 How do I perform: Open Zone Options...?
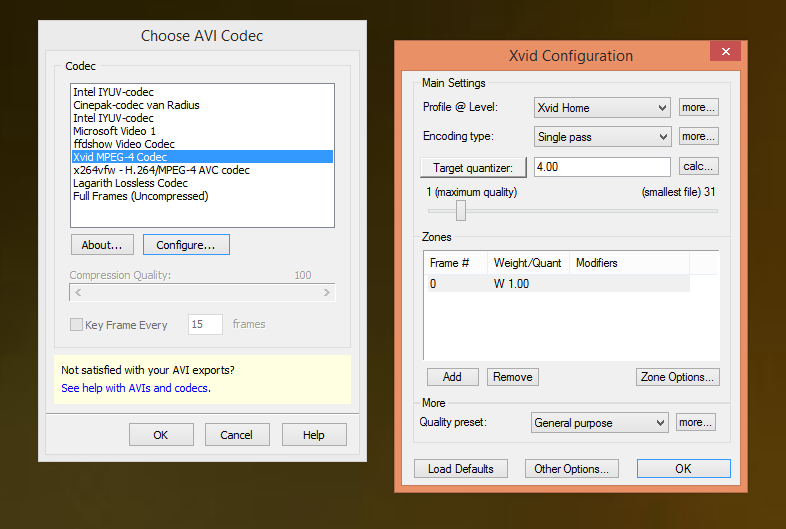pos(677,377)
